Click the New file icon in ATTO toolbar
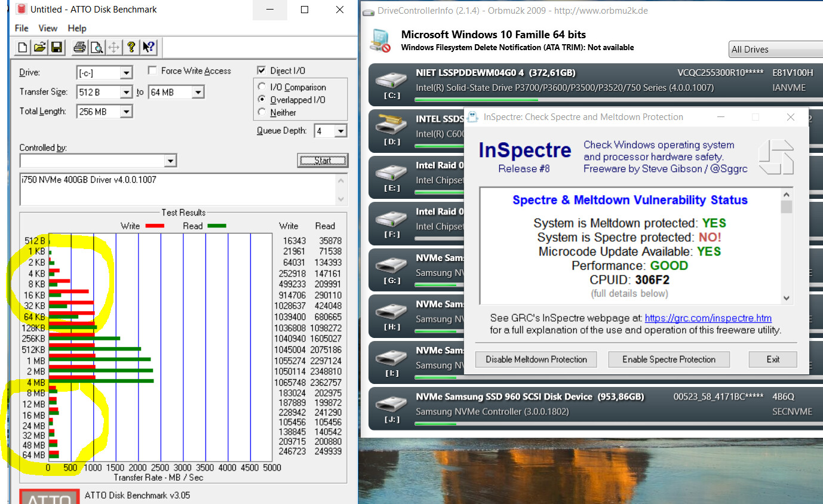The image size is (823, 504). click(23, 47)
